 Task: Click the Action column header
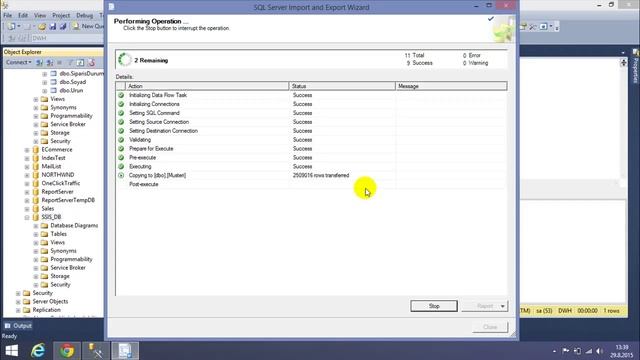coord(207,86)
